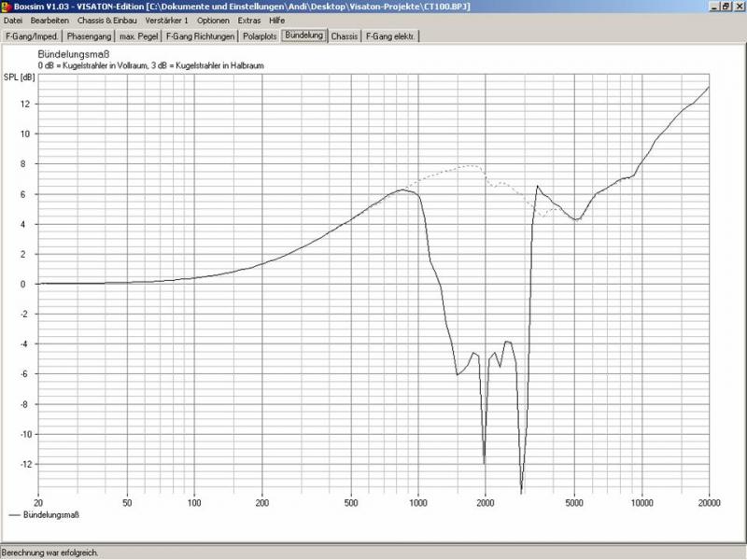Click the 500 frequency axis label
The width and height of the screenshot is (747, 560).
click(351, 503)
